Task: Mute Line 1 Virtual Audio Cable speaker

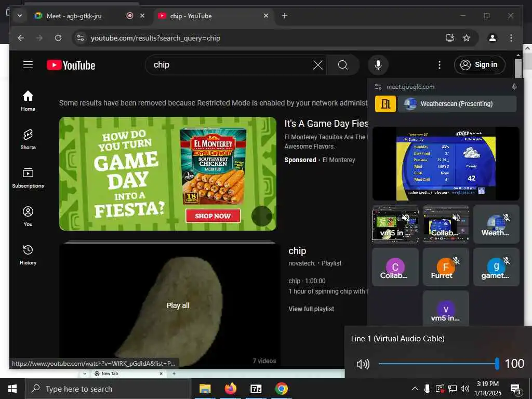Action: click(363, 364)
